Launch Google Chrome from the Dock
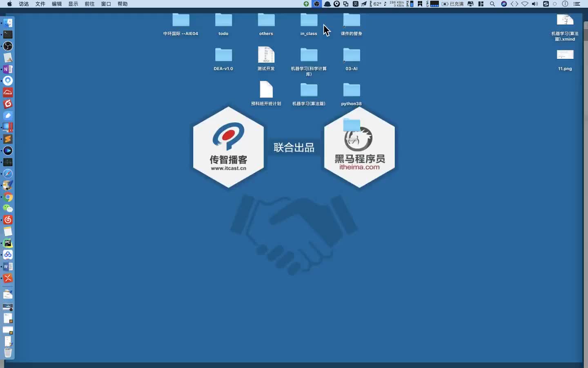Image resolution: width=588 pixels, height=368 pixels. (x=8, y=197)
